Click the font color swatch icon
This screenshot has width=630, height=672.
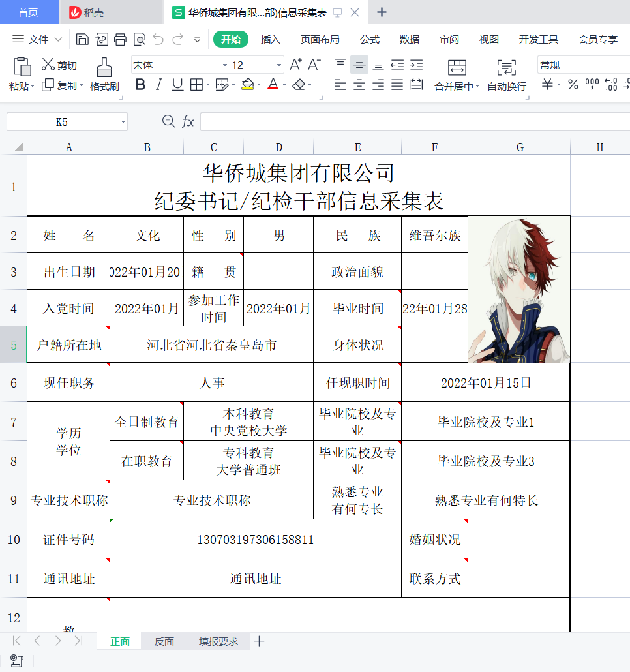pos(273,85)
